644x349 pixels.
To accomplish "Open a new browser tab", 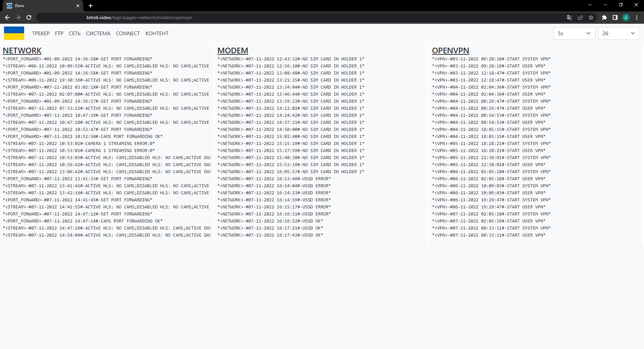I will pyautogui.click(x=91, y=6).
